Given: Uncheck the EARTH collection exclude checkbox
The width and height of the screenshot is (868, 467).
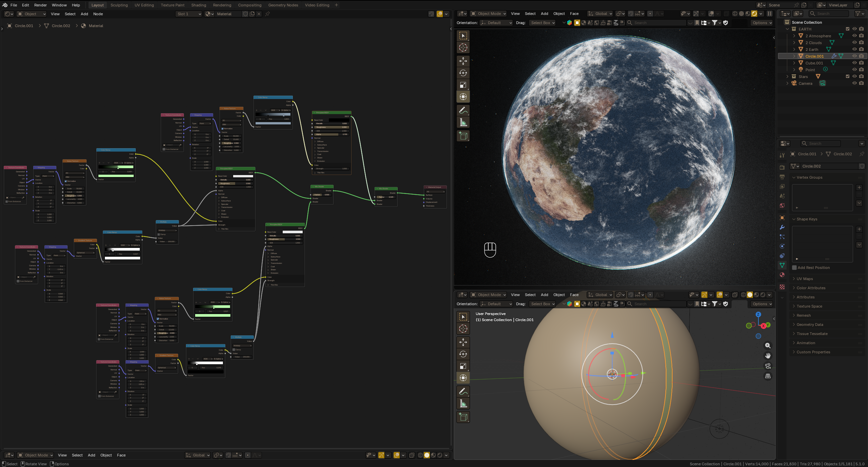Looking at the screenshot, I should (x=848, y=29).
